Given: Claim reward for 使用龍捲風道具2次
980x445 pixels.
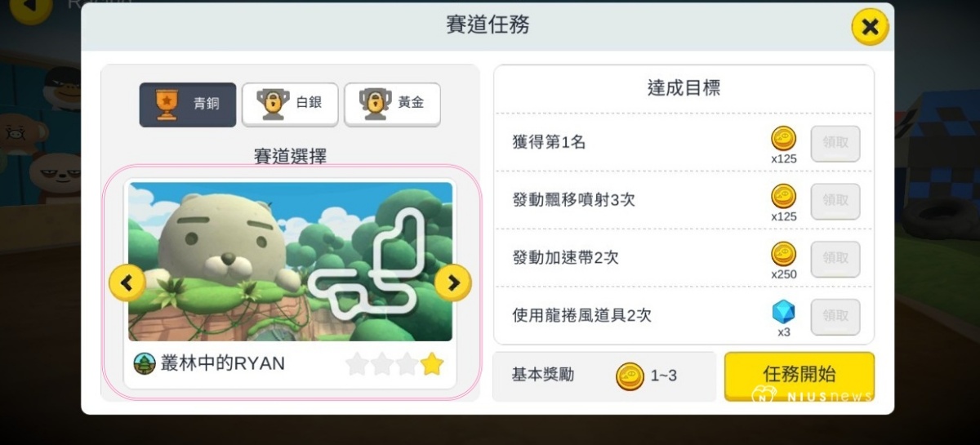Looking at the screenshot, I should (x=835, y=317).
